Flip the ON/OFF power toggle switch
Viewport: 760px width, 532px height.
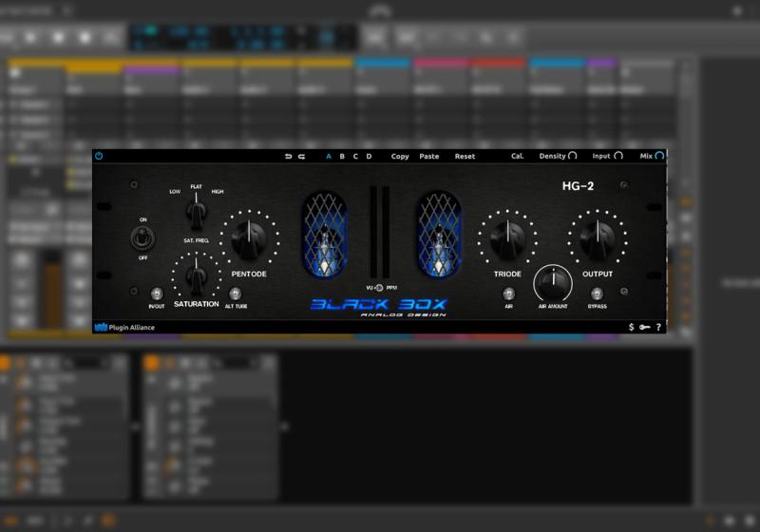(x=142, y=237)
